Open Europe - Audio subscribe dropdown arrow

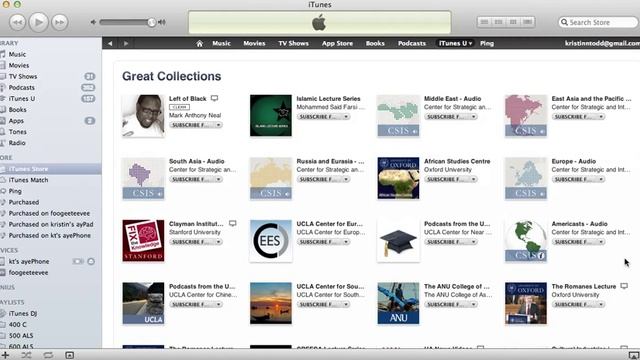click(x=601, y=179)
